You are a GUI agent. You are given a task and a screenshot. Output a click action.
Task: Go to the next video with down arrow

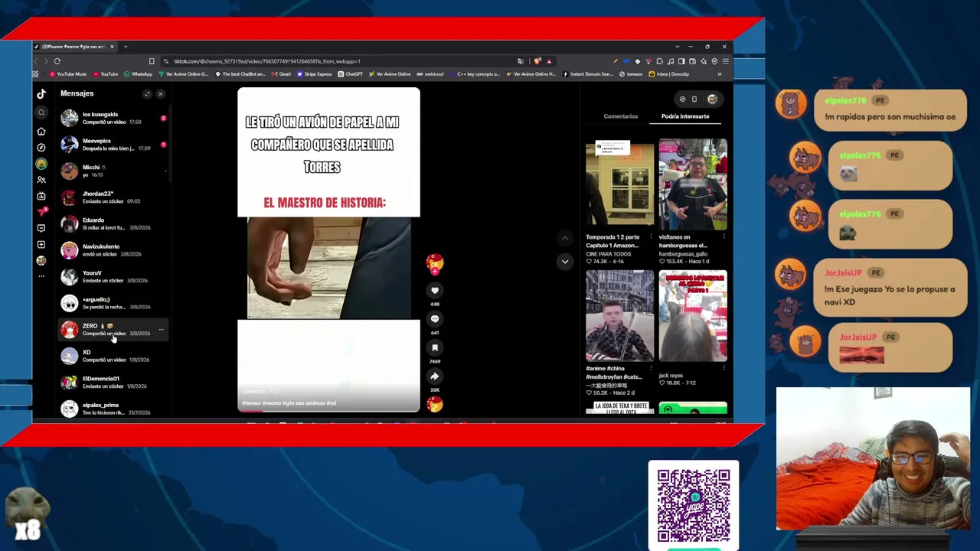[x=565, y=262]
